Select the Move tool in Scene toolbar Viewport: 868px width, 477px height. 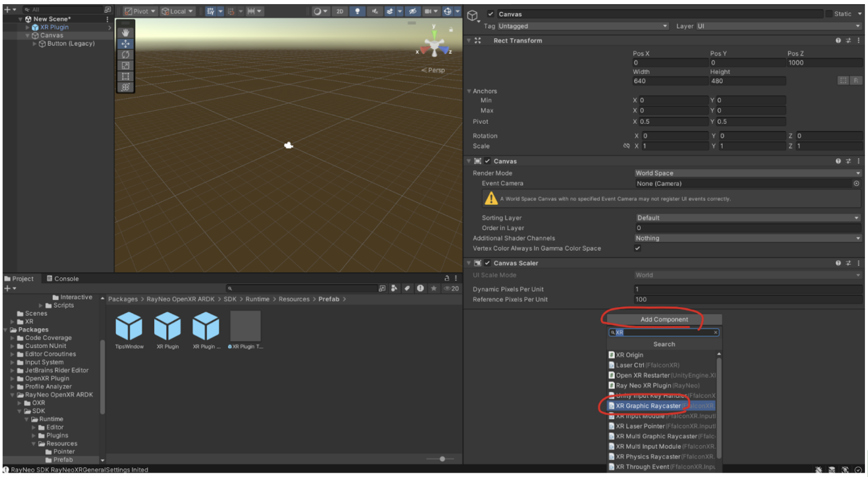click(x=126, y=44)
